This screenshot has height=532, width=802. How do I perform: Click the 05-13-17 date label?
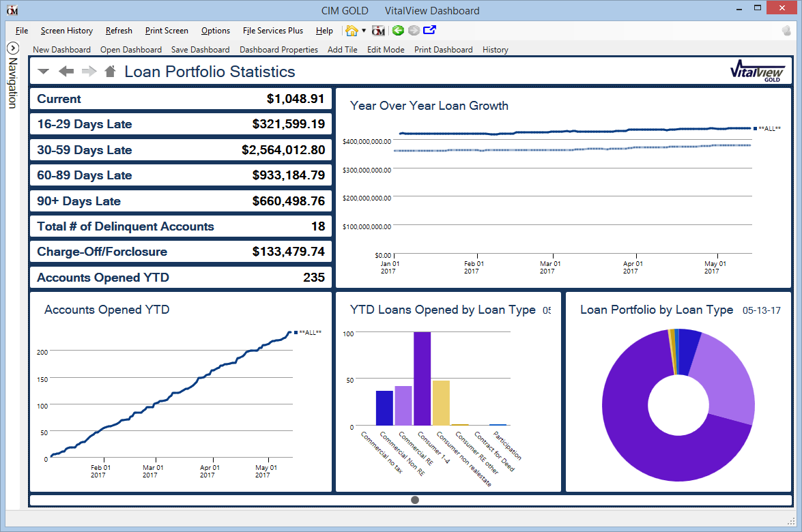[x=762, y=310]
